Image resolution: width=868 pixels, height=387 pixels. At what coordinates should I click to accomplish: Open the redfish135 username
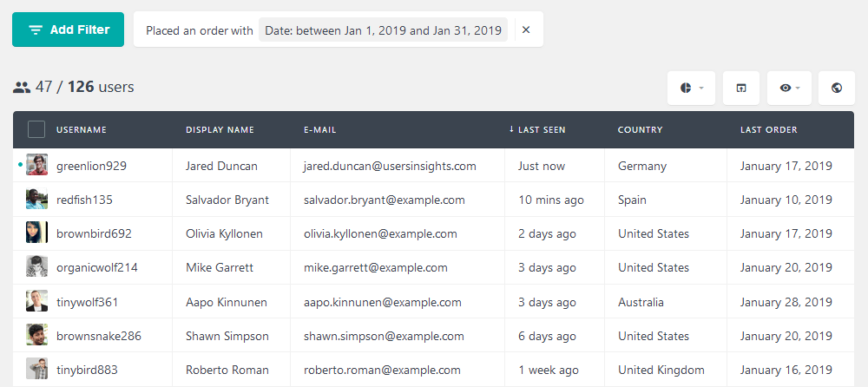tap(84, 200)
